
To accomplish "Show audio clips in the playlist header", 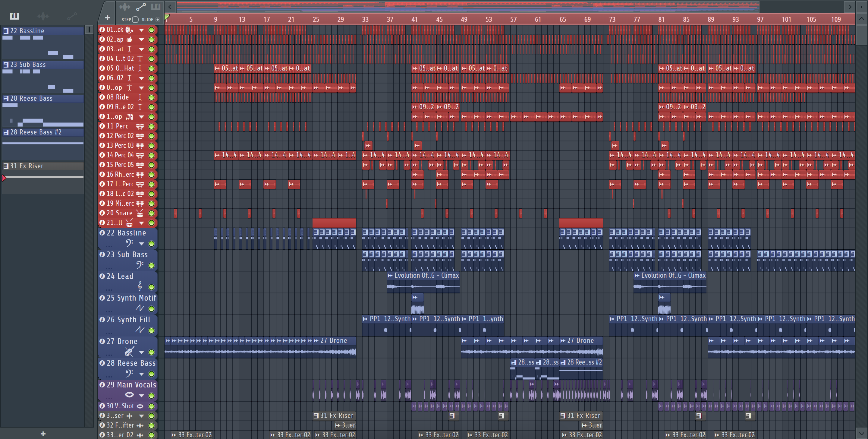I will coord(125,7).
